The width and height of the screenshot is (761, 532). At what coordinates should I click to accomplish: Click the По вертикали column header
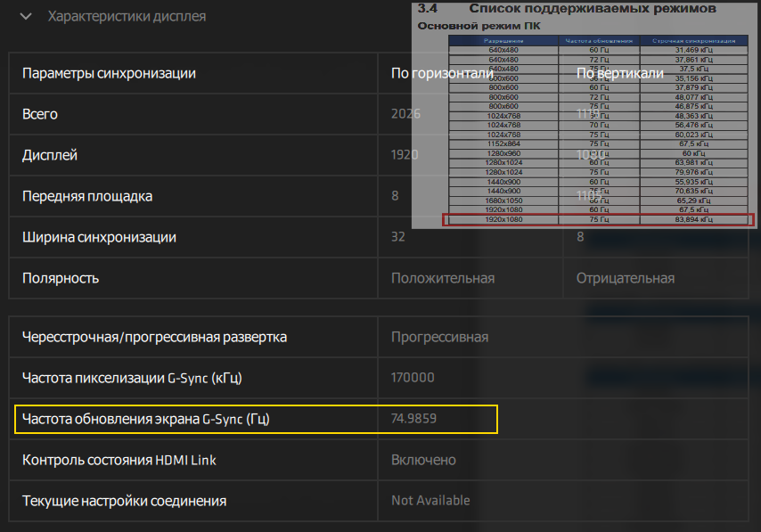[620, 73]
